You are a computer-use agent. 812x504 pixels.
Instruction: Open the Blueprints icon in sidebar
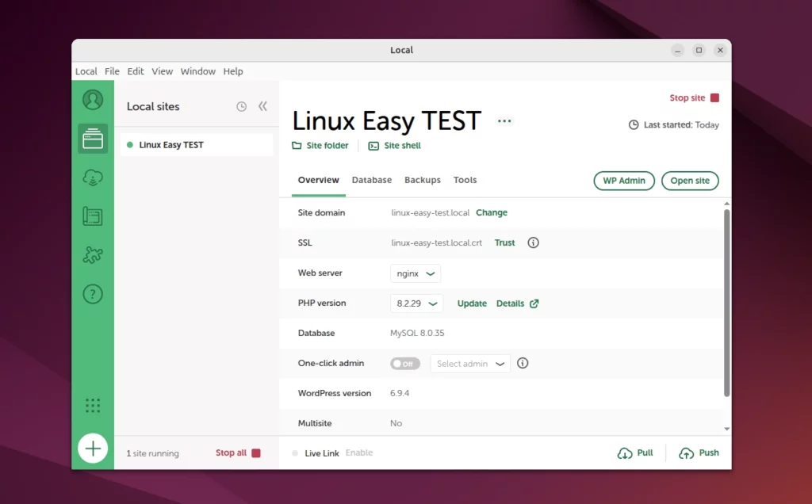click(x=93, y=216)
